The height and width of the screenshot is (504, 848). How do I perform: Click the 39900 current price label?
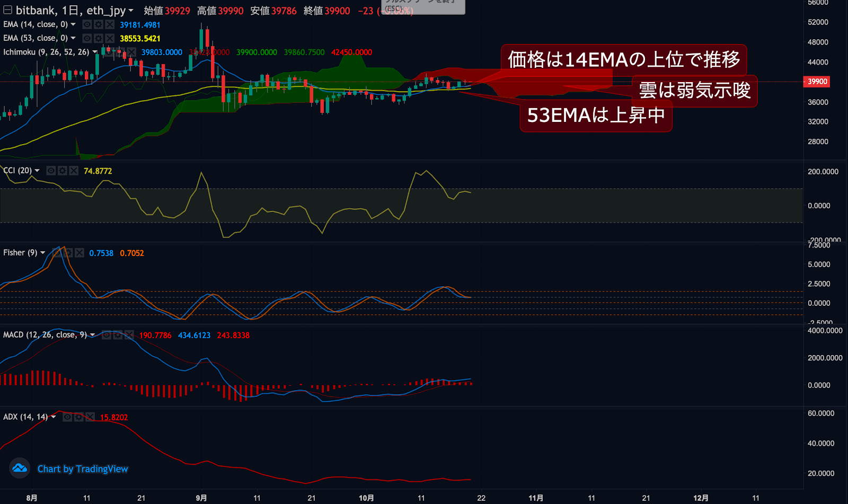817,82
